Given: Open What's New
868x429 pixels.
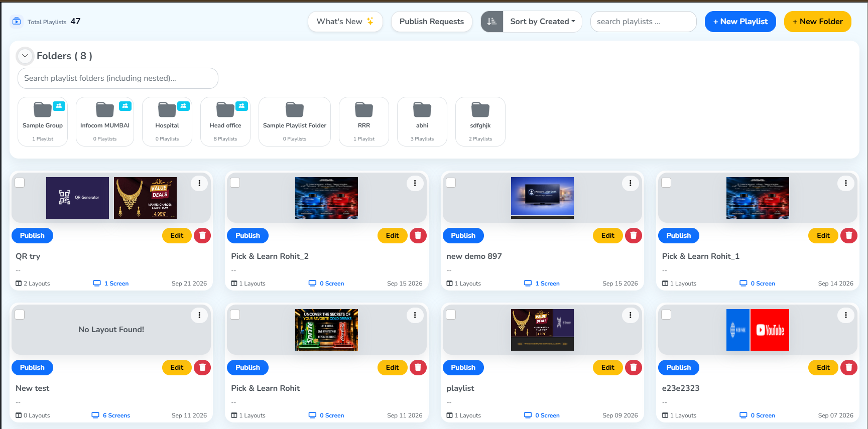Looking at the screenshot, I should [345, 22].
